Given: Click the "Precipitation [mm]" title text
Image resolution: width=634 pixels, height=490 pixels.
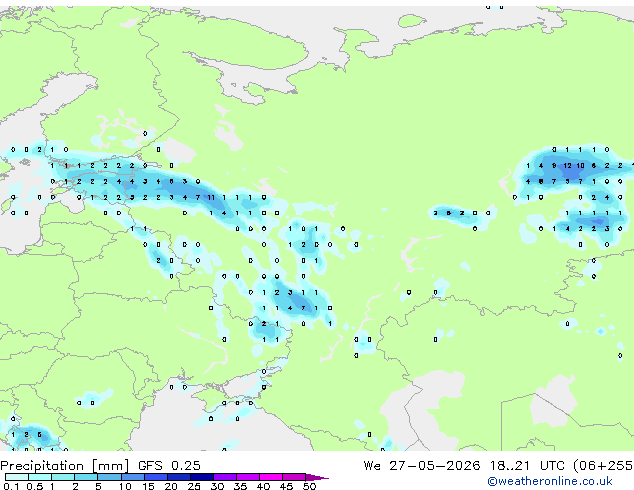Looking at the screenshot, I should pyautogui.click(x=64, y=466).
